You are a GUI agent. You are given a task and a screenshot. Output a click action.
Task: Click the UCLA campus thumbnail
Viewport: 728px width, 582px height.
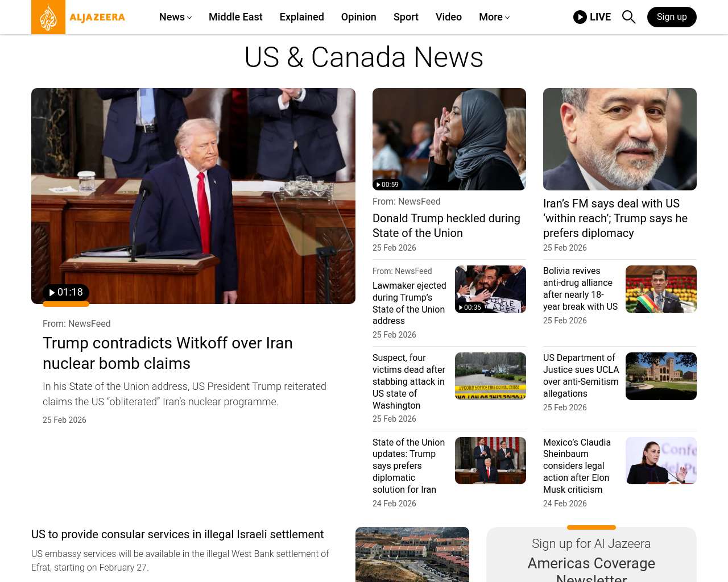click(x=661, y=376)
